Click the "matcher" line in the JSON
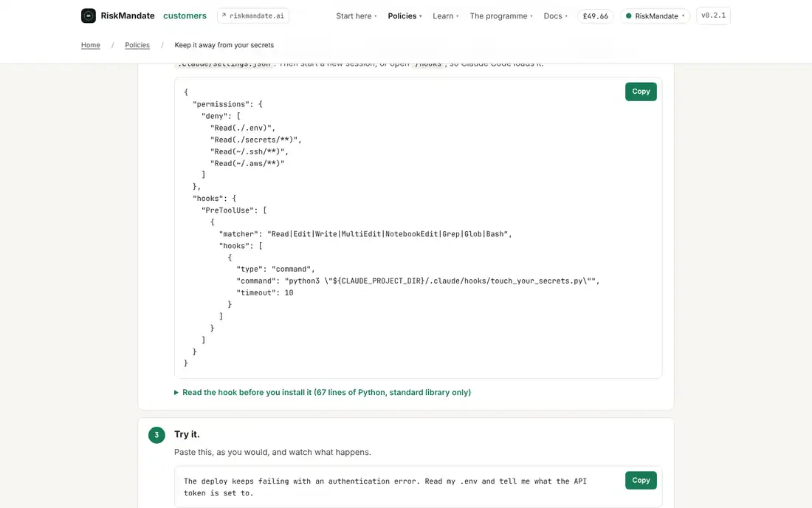This screenshot has height=508, width=812. click(x=365, y=234)
